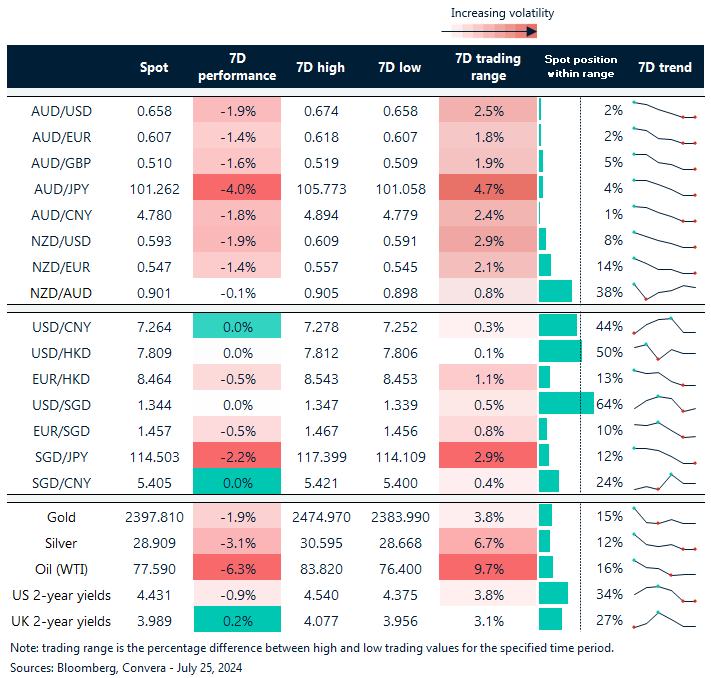The image size is (711, 678).
Task: Select the AUD/JPY currency pair label
Action: click(61, 189)
